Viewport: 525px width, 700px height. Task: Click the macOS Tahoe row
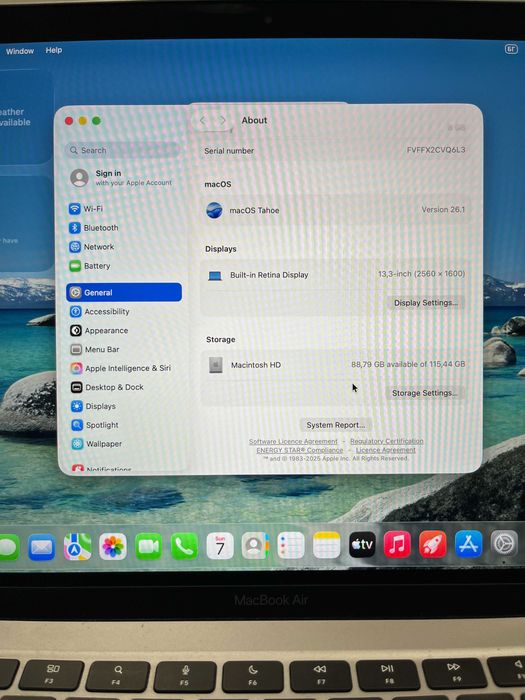point(335,210)
